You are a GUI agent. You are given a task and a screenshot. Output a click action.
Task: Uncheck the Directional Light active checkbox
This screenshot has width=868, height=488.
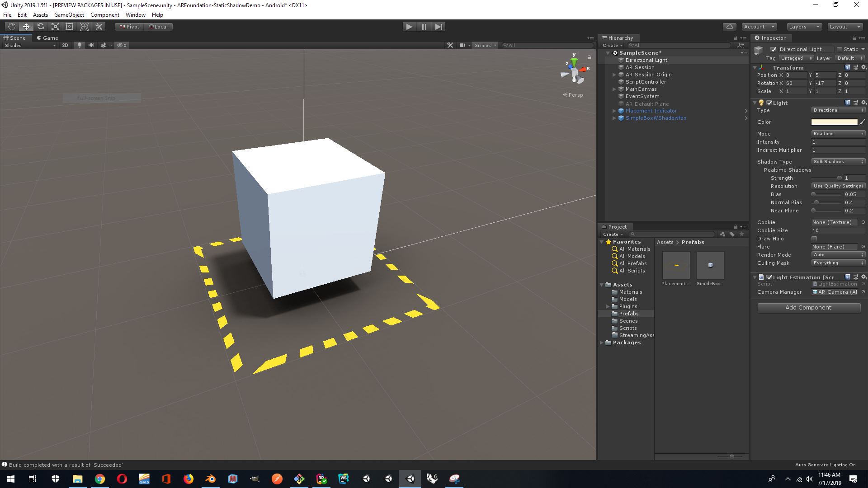click(773, 49)
